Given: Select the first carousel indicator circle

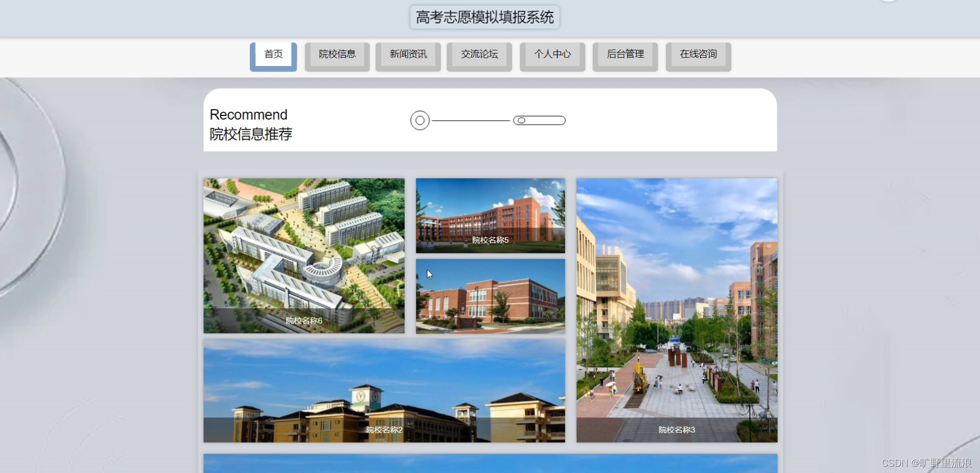Looking at the screenshot, I should 419,120.
